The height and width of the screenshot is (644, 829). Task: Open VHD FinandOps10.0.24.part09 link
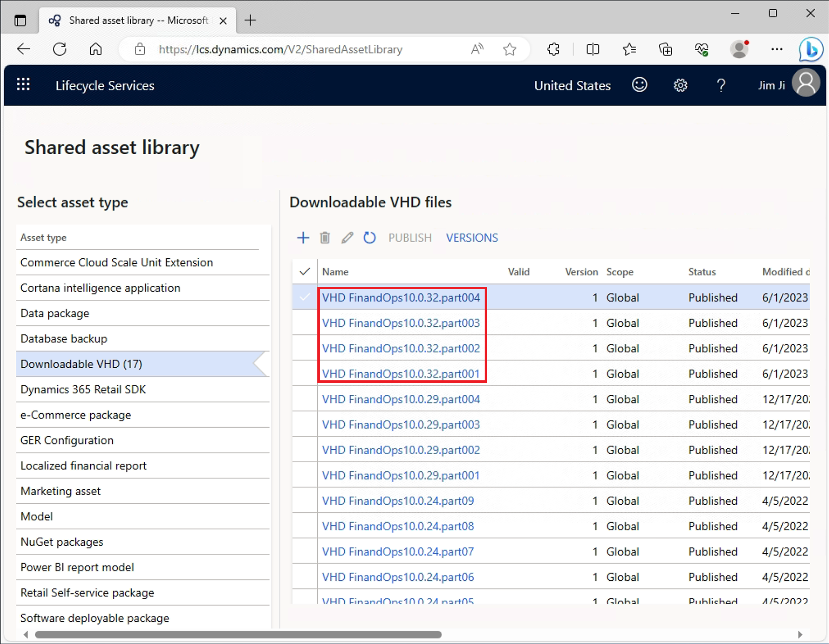398,501
